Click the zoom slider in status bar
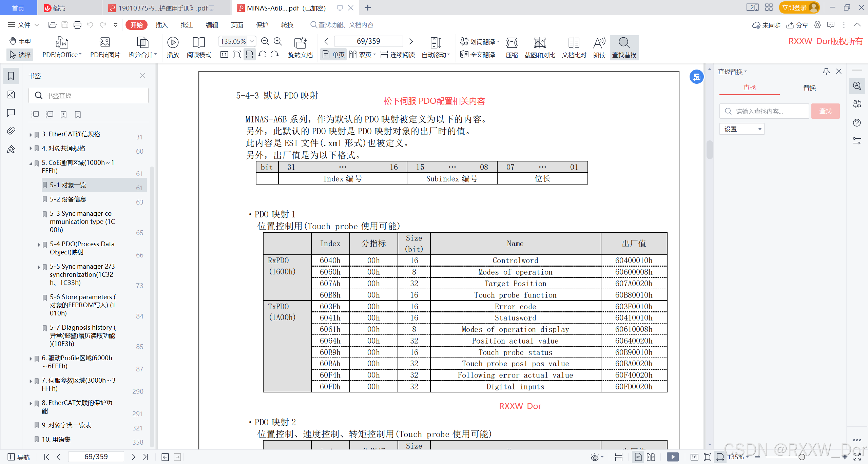This screenshot has width=868, height=464. tap(802, 457)
